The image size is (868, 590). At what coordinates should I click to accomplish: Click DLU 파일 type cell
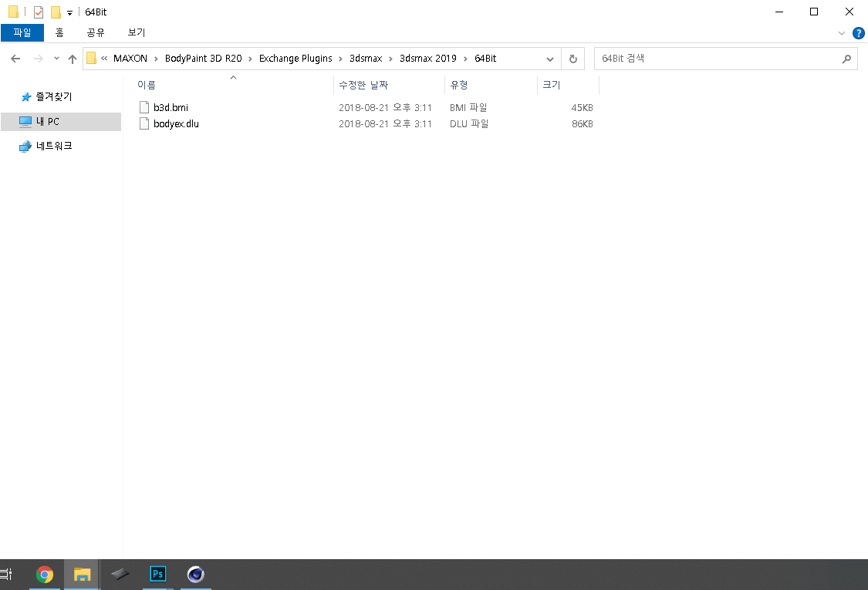pyautogui.click(x=469, y=124)
